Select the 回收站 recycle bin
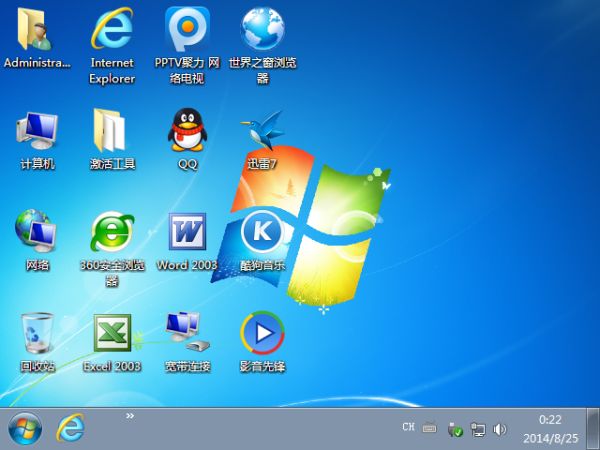The image size is (600, 450). (x=37, y=334)
